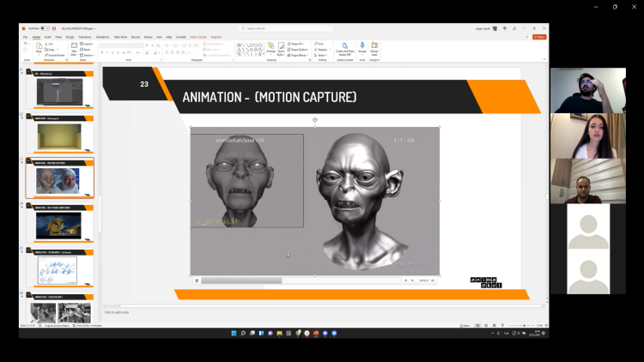Switch to Slide Sorter view in status bar
Viewport: 644px width, 362px height.
[x=486, y=325]
